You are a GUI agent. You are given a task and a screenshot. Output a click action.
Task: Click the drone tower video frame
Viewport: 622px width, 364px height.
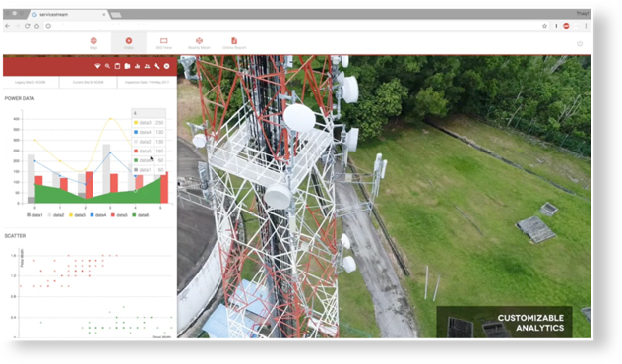384,197
